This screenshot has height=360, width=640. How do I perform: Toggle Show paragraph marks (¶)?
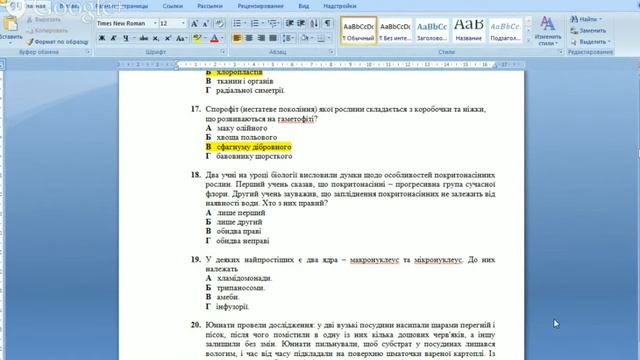click(x=328, y=24)
